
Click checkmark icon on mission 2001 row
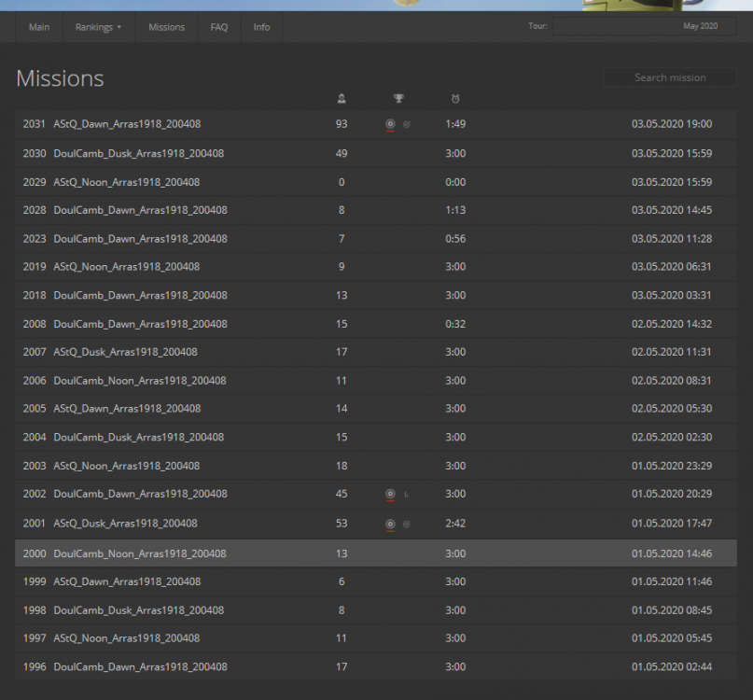pos(407,525)
